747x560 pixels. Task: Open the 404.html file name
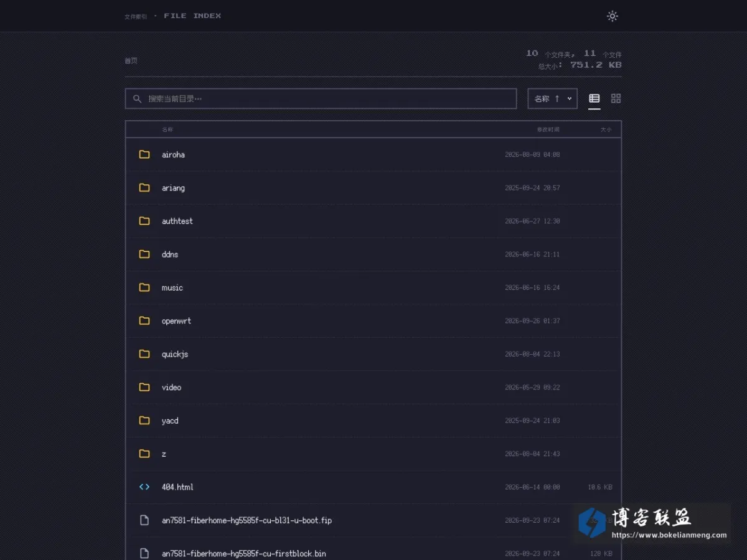[177, 487]
